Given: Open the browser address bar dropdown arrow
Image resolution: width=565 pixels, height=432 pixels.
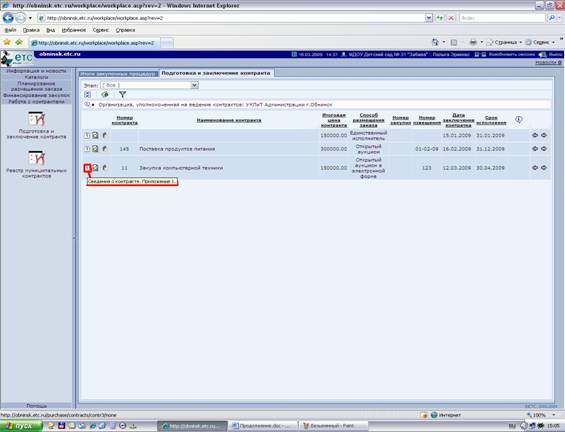Looking at the screenshot, I should click(x=428, y=18).
